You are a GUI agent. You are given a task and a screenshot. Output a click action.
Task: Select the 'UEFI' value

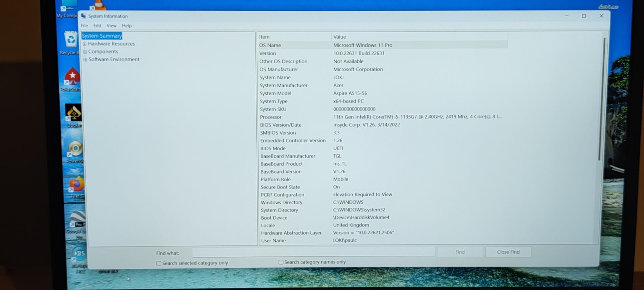tap(338, 148)
